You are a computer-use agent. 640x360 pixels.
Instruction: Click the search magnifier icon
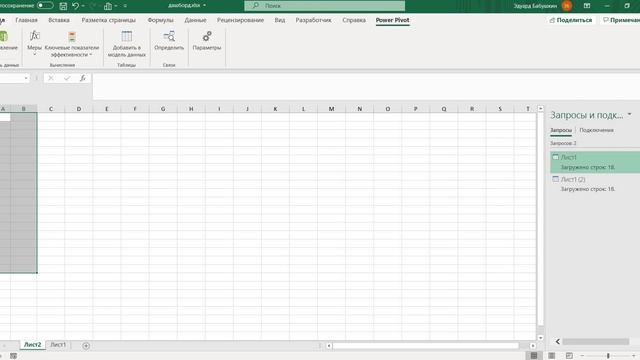[256, 5]
